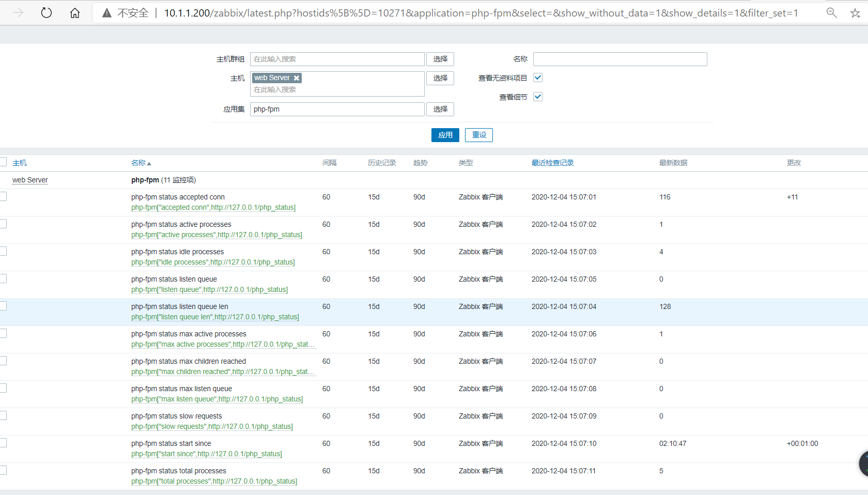Click the change value +00:01:00
868x495 pixels.
[802, 443]
